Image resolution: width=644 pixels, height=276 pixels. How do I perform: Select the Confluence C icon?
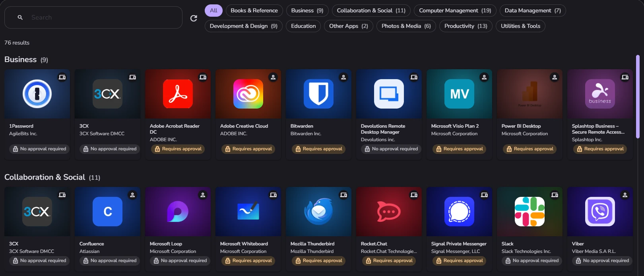pyautogui.click(x=107, y=212)
